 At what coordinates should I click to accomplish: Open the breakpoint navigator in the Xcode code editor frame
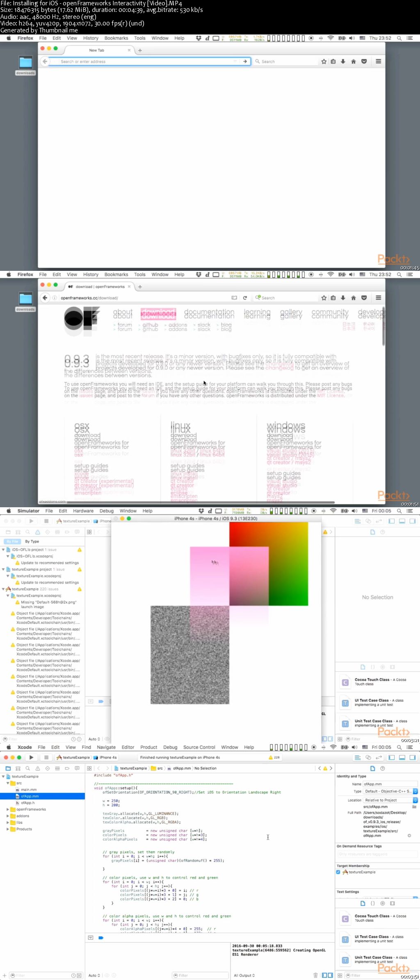(67, 768)
